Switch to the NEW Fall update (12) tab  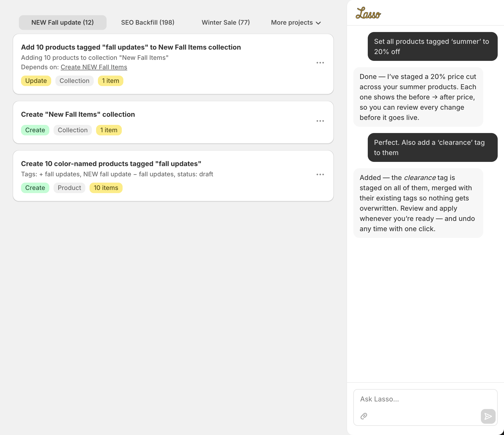tap(62, 23)
